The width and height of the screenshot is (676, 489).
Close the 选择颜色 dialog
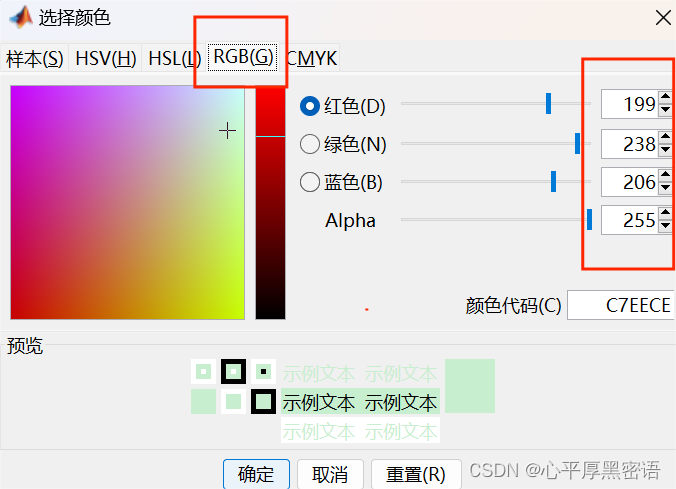(x=663, y=18)
